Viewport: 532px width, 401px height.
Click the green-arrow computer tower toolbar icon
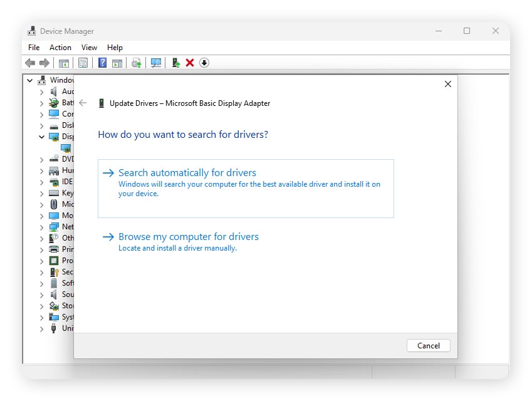pyautogui.click(x=175, y=63)
